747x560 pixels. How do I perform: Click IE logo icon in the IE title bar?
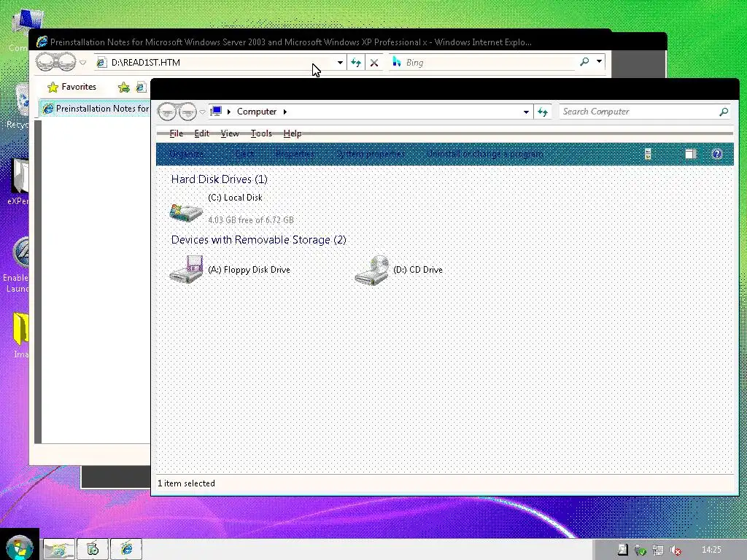click(x=42, y=42)
